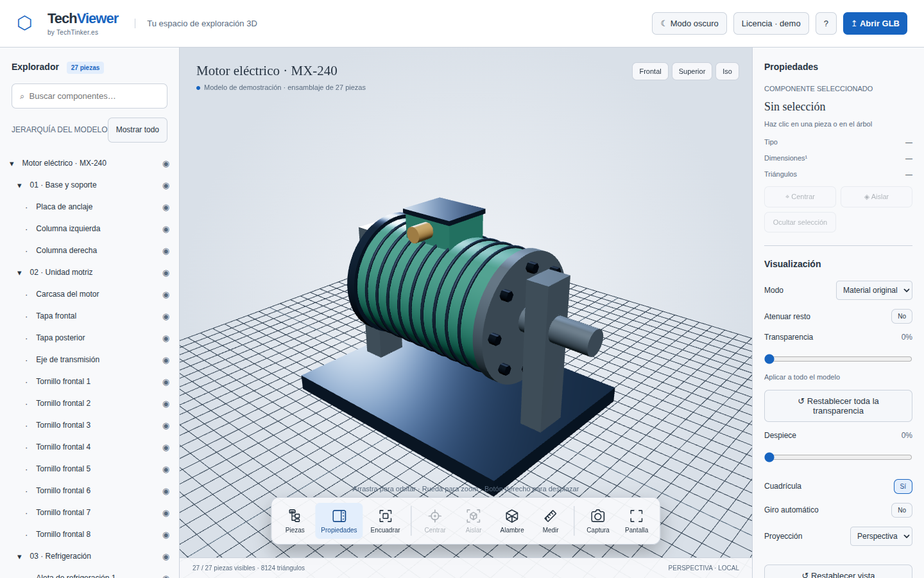924x578 pixels.
Task: Select Tapa frontal in tree
Action: point(56,316)
